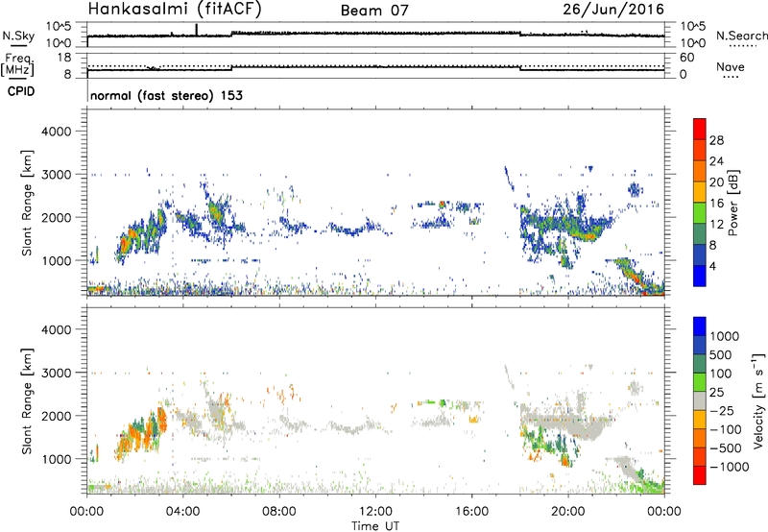768x532 pixels.
Task: Click the "Slant Range [km]" label of the velocity panel
Action: point(27,400)
